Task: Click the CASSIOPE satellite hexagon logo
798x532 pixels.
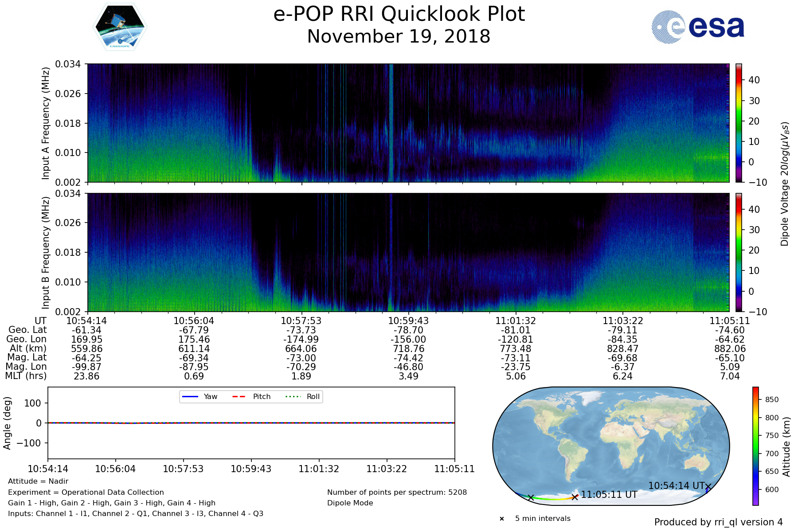Action: point(120,27)
